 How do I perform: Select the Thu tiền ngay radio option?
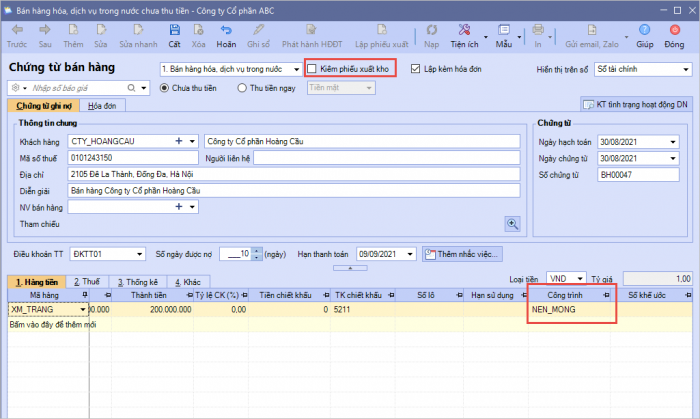coord(242,88)
